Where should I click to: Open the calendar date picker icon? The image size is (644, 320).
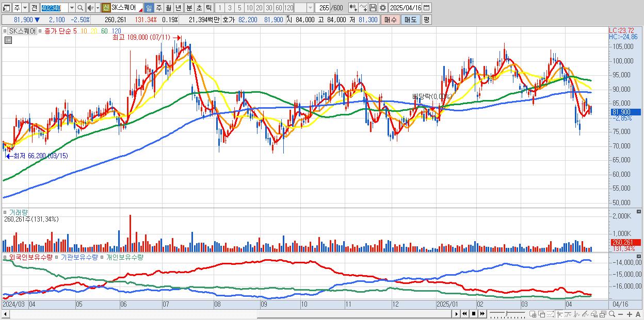(426, 8)
